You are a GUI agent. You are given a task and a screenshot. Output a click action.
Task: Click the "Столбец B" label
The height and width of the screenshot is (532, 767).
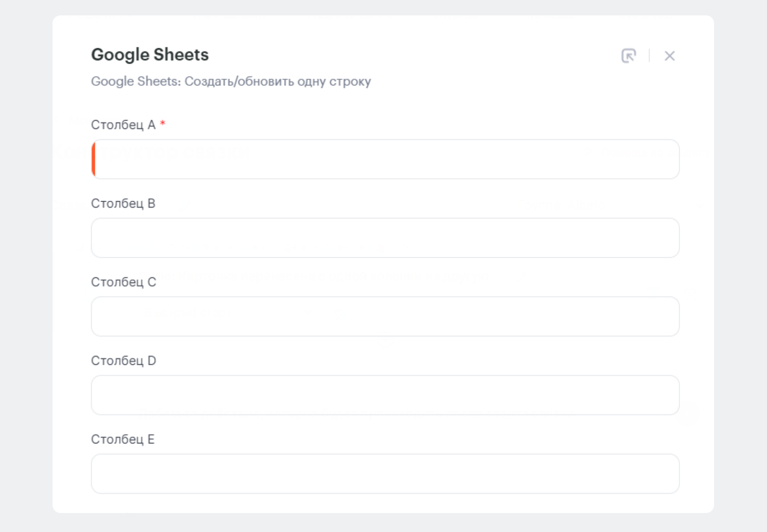[123, 204]
